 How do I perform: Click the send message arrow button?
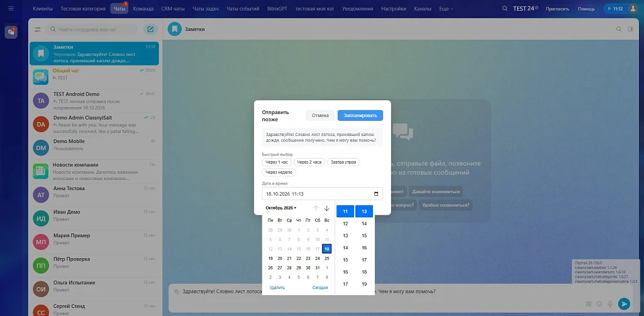pos(624,303)
